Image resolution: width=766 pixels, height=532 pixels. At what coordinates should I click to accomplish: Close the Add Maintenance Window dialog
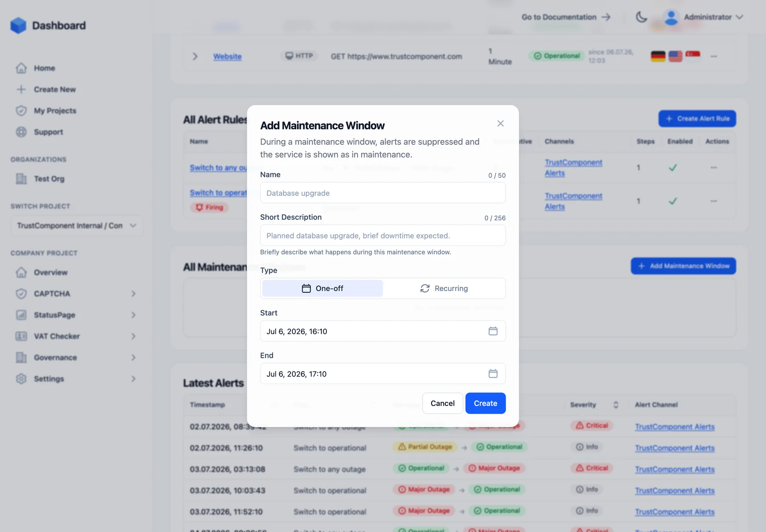[x=500, y=123]
